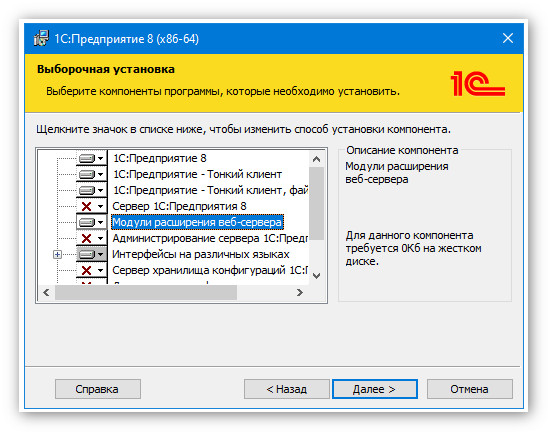This screenshot has width=548, height=432.
Task: Open dropdown arrow for Администрирование сервера
Action: point(100,238)
